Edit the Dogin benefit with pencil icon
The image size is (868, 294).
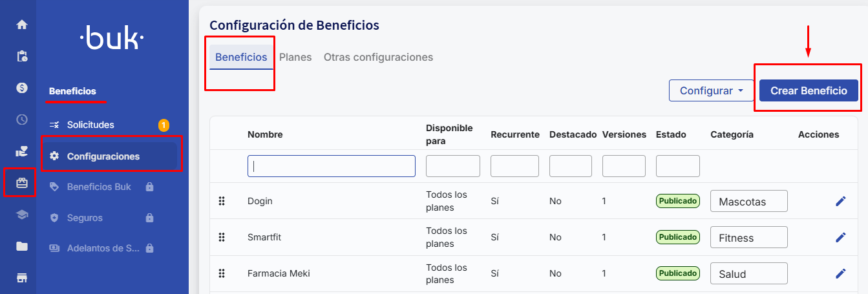click(840, 201)
